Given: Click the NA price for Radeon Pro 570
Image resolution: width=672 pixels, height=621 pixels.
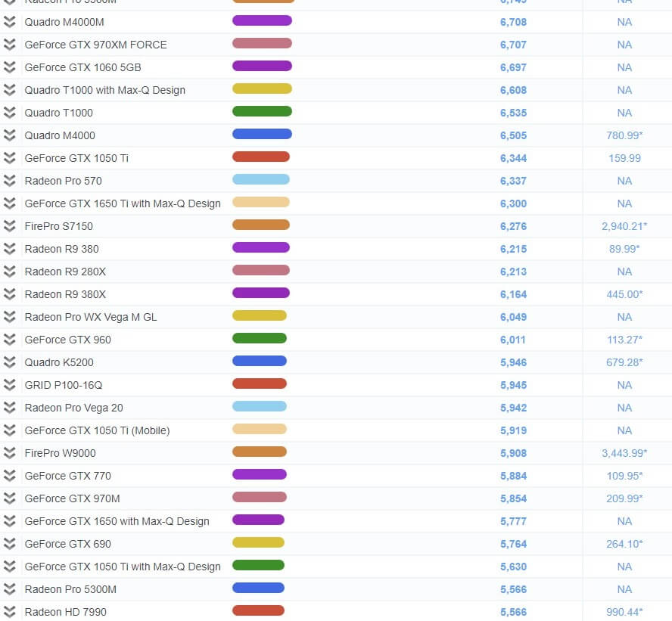Looking at the screenshot, I should (624, 182).
